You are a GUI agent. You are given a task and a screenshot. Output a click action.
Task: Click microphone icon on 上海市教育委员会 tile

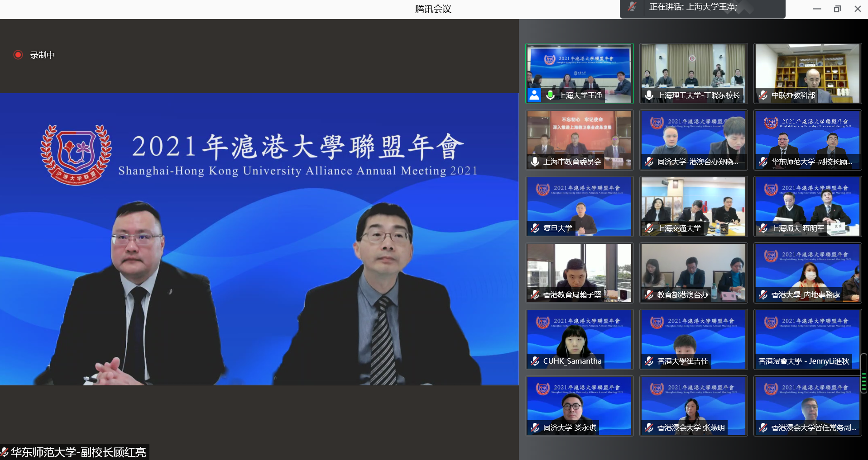[535, 161]
